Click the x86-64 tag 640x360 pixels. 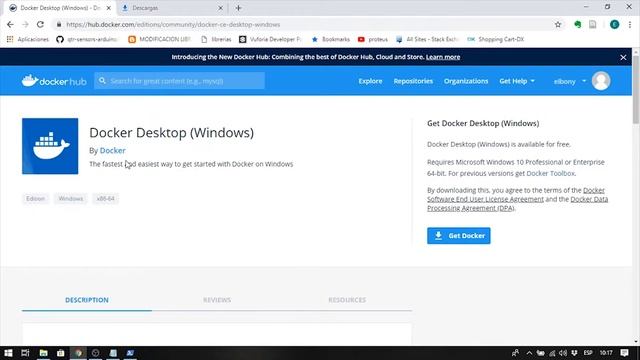click(105, 199)
